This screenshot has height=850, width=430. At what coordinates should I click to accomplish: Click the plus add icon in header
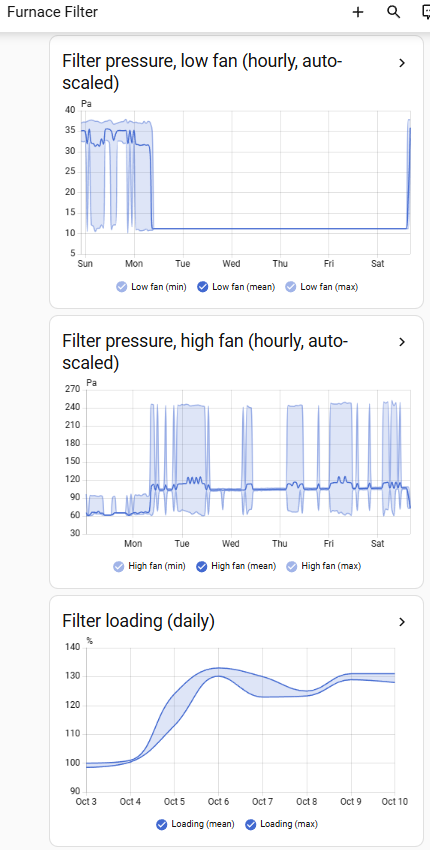[x=358, y=12]
